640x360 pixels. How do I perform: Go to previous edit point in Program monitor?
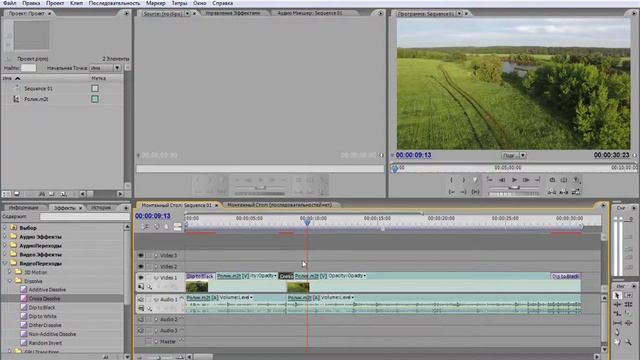pos(490,180)
